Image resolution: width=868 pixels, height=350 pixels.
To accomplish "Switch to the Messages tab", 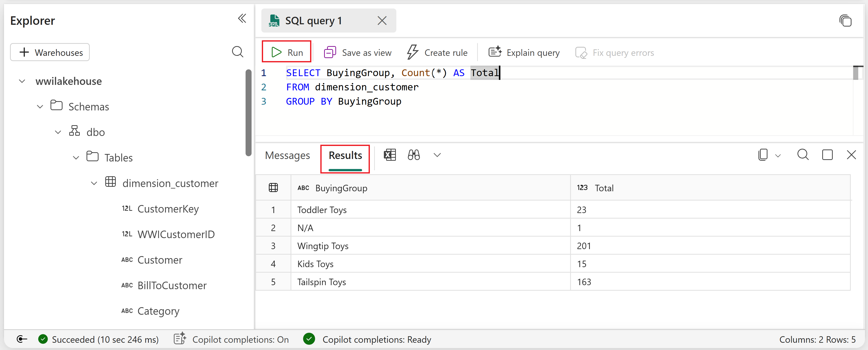I will [x=287, y=155].
